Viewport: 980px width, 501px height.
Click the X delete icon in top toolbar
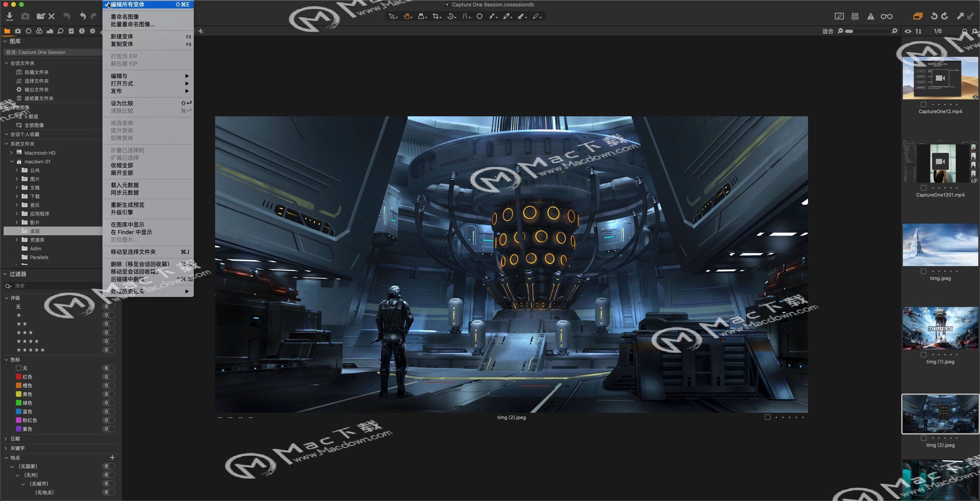(51, 16)
